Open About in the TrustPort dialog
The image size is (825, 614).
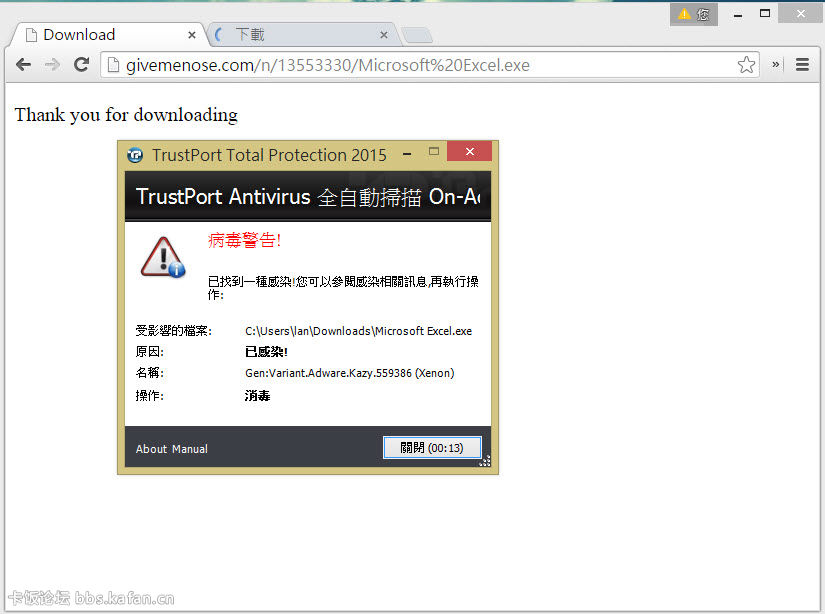click(151, 449)
